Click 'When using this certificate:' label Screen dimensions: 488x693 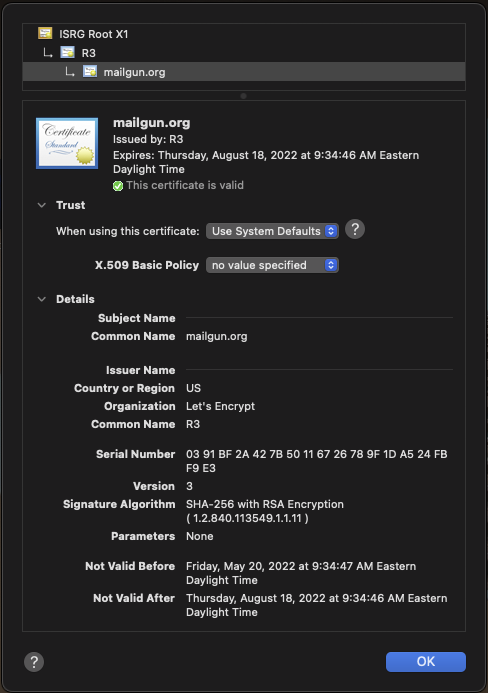[x=128, y=231]
